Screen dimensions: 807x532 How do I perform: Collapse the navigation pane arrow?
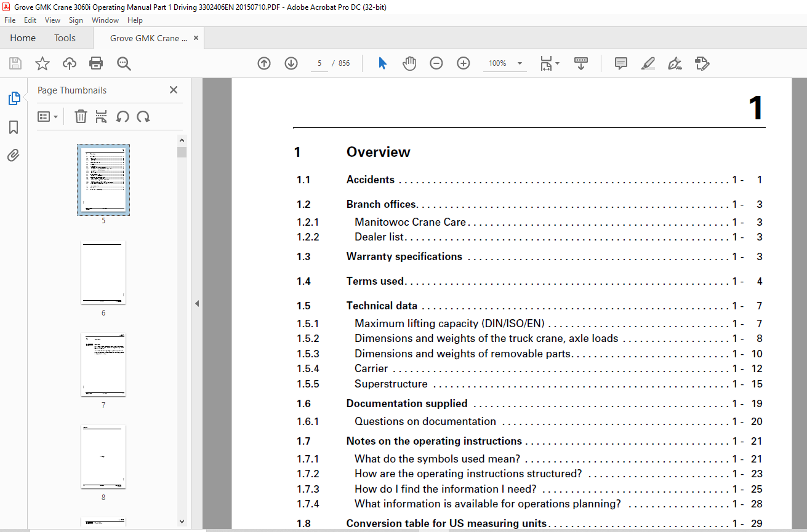tap(197, 303)
